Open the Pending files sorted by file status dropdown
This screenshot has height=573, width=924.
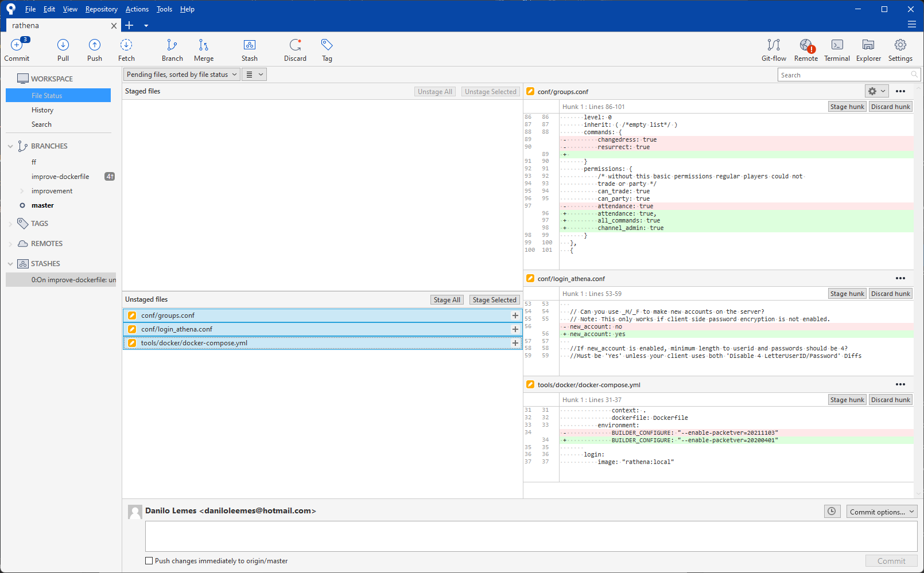pos(181,74)
